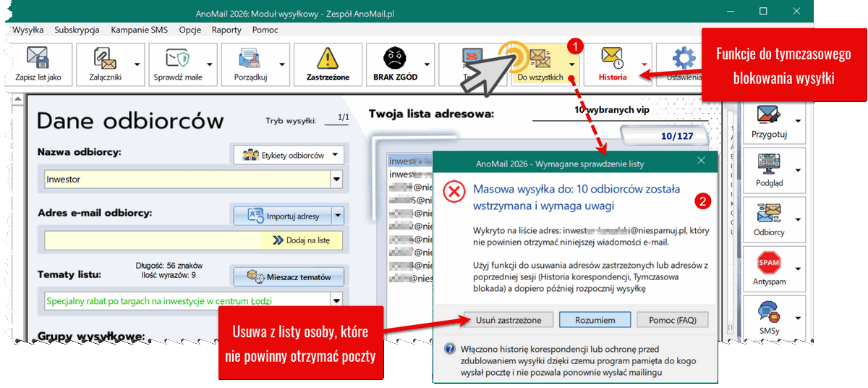The width and height of the screenshot is (868, 388).
Task: Open the Tematy listu combo box arrow
Action: coord(337,300)
